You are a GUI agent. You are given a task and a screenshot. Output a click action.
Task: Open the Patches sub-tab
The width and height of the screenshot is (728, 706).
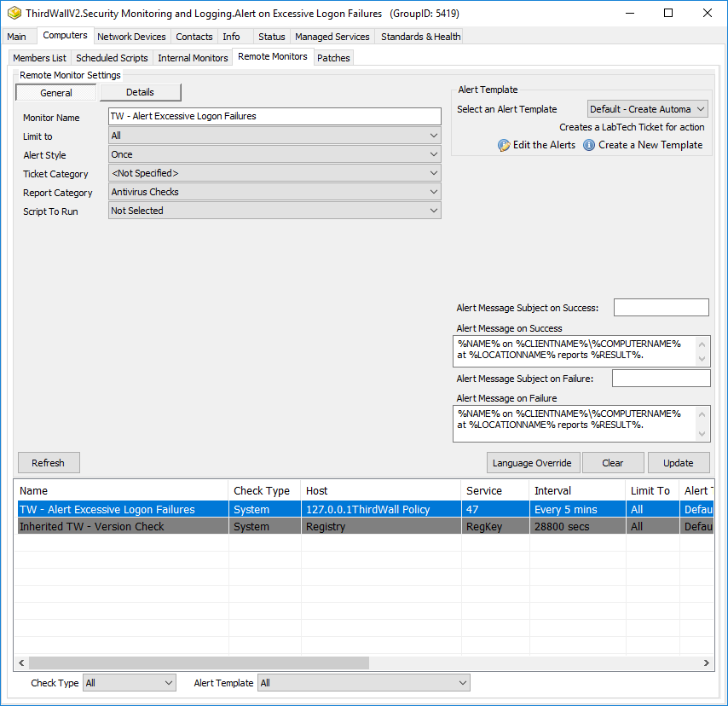(x=333, y=58)
